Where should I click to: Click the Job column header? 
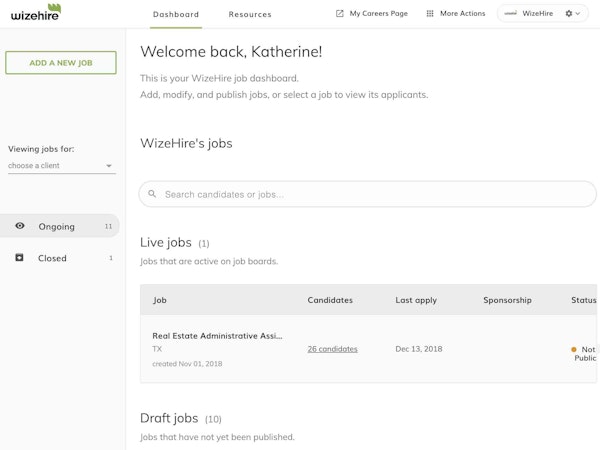pos(160,300)
